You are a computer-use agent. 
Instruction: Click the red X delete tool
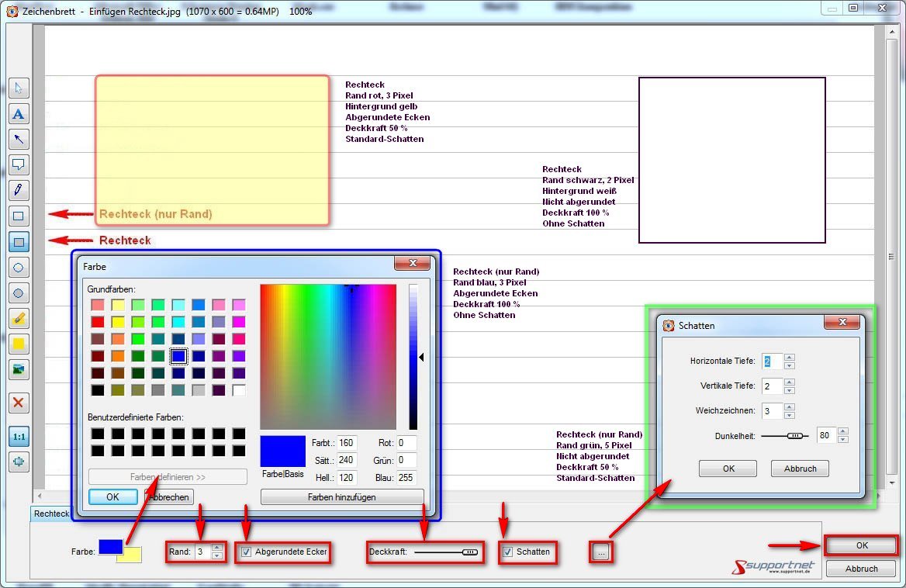click(19, 403)
